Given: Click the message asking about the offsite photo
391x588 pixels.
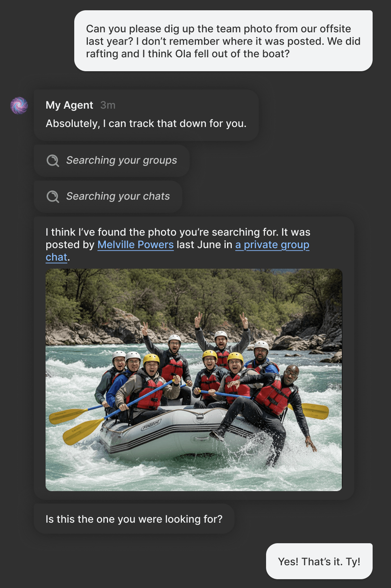Looking at the screenshot, I should click(223, 41).
